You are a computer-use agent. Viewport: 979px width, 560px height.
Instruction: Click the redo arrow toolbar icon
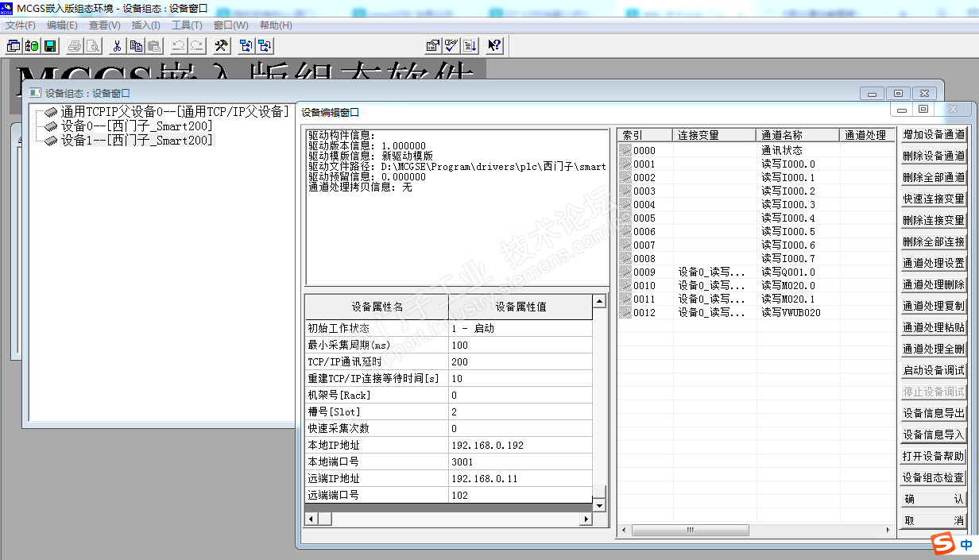(198, 46)
